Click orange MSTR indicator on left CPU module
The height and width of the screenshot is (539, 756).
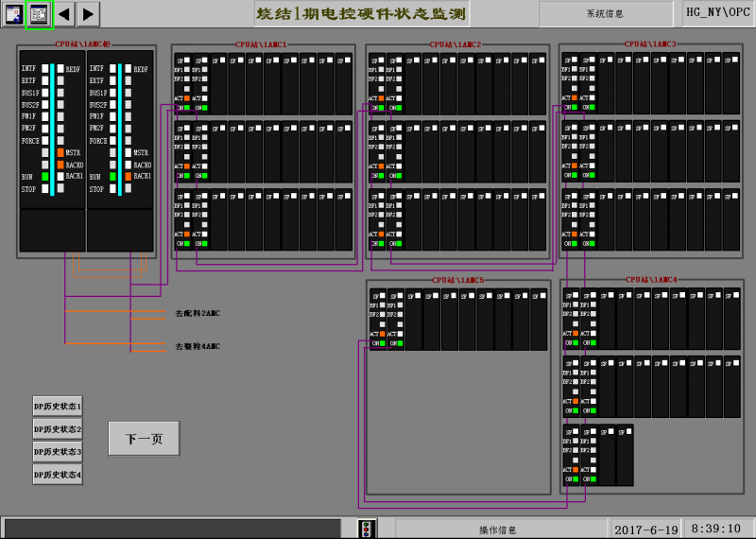click(x=60, y=152)
